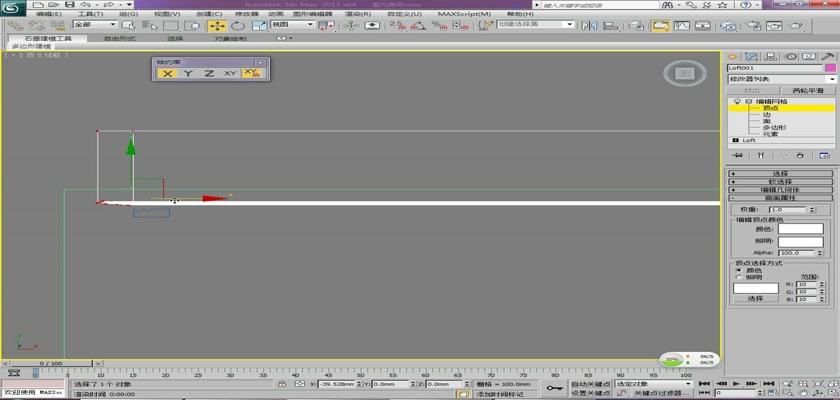Open the 工具(T) menu
Image resolution: width=840 pixels, height=400 pixels.
click(x=91, y=14)
